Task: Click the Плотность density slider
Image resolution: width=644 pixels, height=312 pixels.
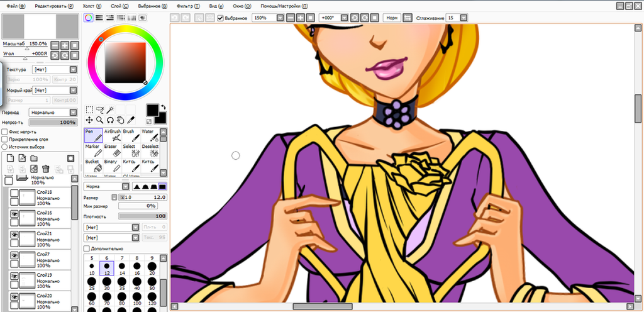Action: pyautogui.click(x=143, y=216)
